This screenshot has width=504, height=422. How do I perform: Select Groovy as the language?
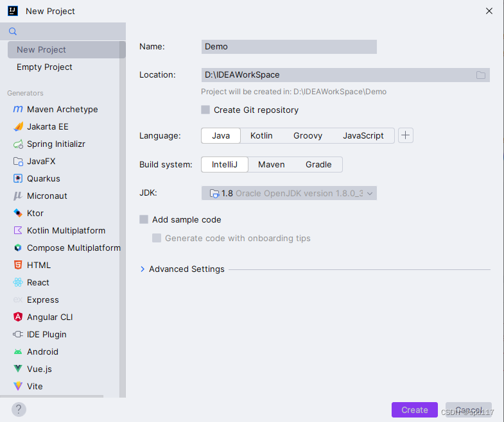tap(308, 135)
